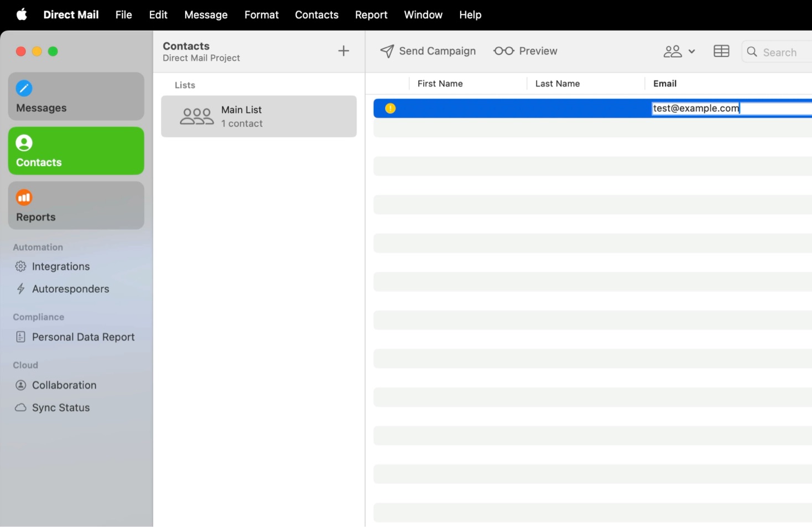Sort contacts by the Email column header
The height and width of the screenshot is (527, 812).
(x=665, y=84)
